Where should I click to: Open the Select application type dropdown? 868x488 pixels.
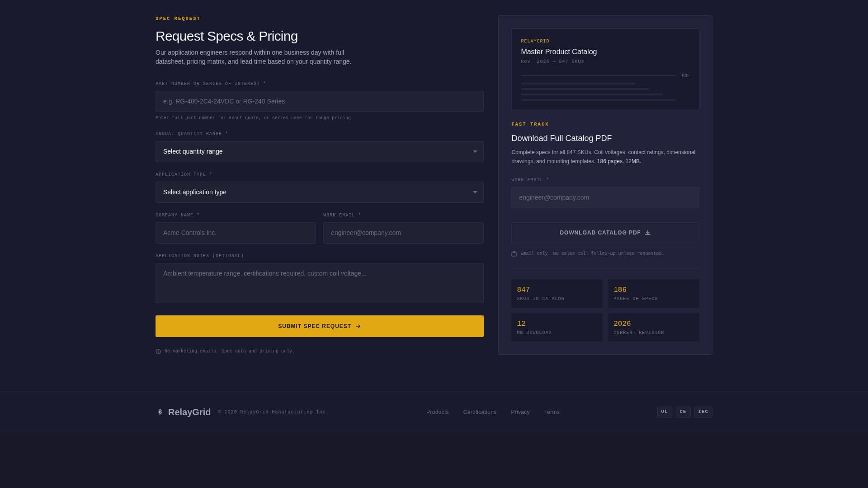tap(319, 192)
